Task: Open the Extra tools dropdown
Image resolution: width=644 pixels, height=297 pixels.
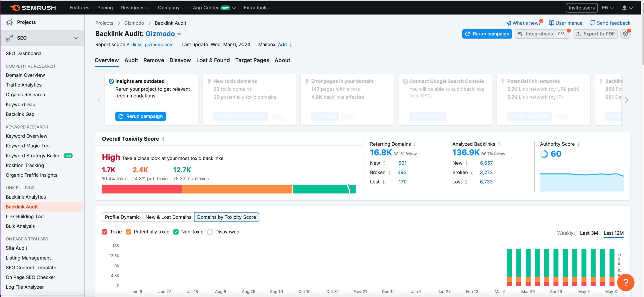Action: [x=258, y=8]
